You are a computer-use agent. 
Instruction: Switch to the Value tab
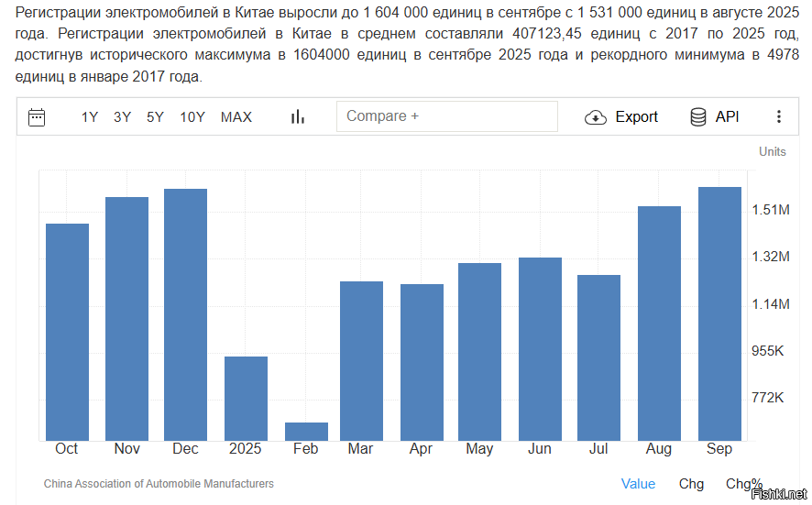(x=638, y=484)
